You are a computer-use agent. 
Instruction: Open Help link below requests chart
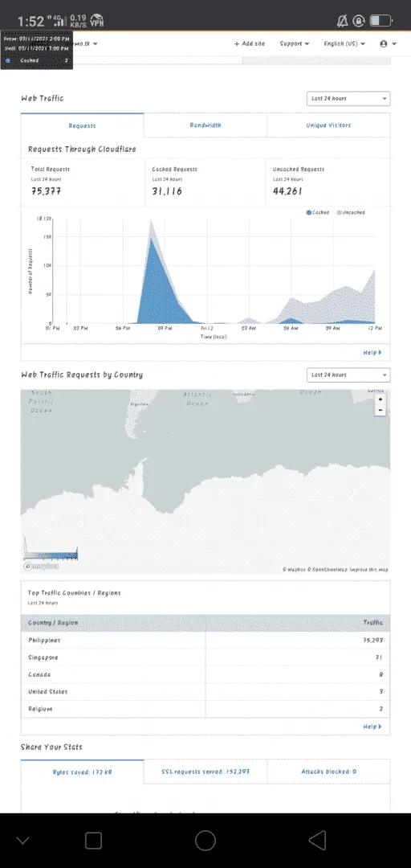pos(372,353)
